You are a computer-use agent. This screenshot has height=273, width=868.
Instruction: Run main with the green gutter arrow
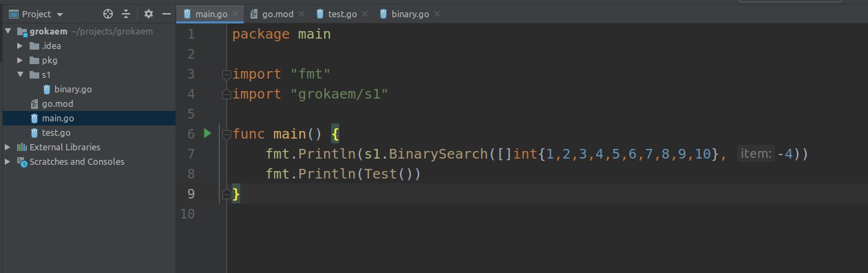tap(208, 133)
